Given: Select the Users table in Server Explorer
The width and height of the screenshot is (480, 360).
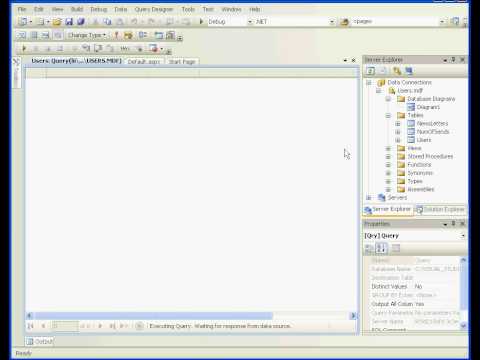Looking at the screenshot, I should [x=424, y=140].
